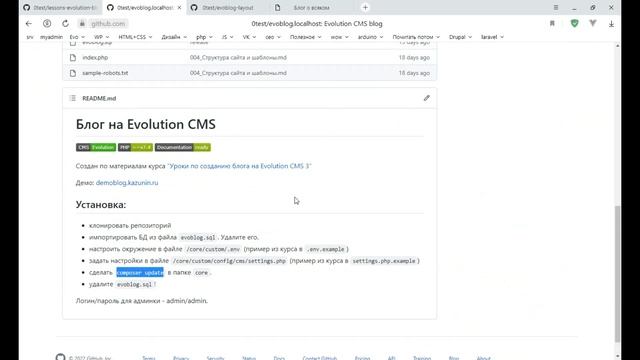The image size is (640, 360).
Task: Open the commit message link for sample-robots.txt
Action: 238,73
